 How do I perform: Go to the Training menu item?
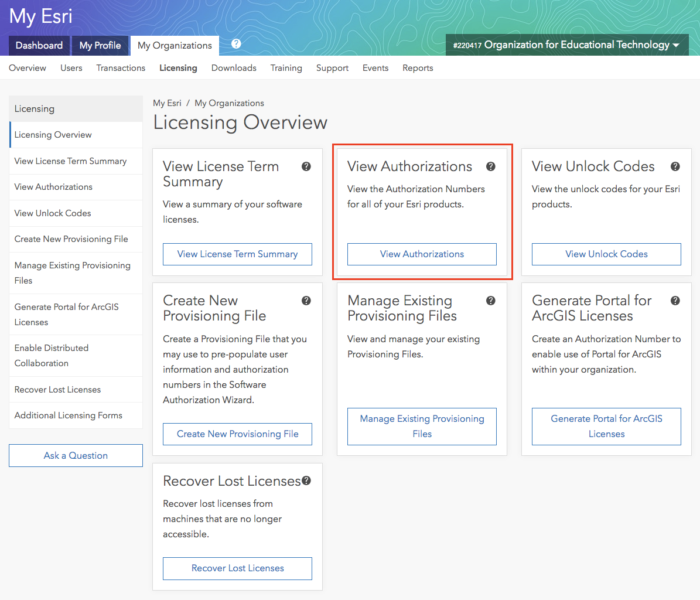click(286, 68)
